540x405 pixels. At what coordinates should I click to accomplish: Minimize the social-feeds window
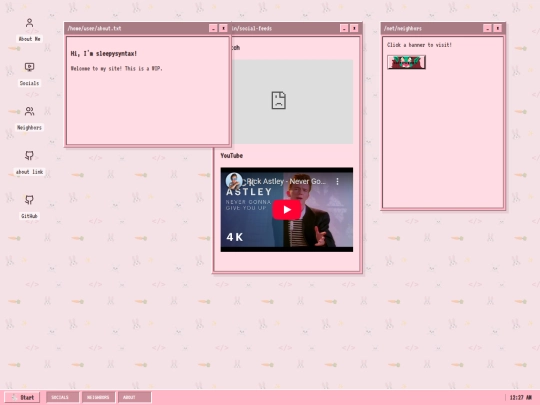click(344, 28)
